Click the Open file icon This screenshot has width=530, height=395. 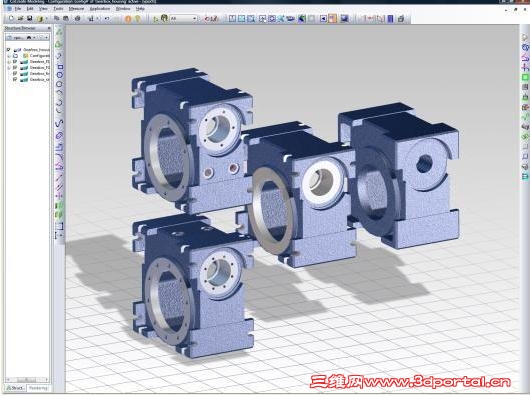pyautogui.click(x=20, y=19)
